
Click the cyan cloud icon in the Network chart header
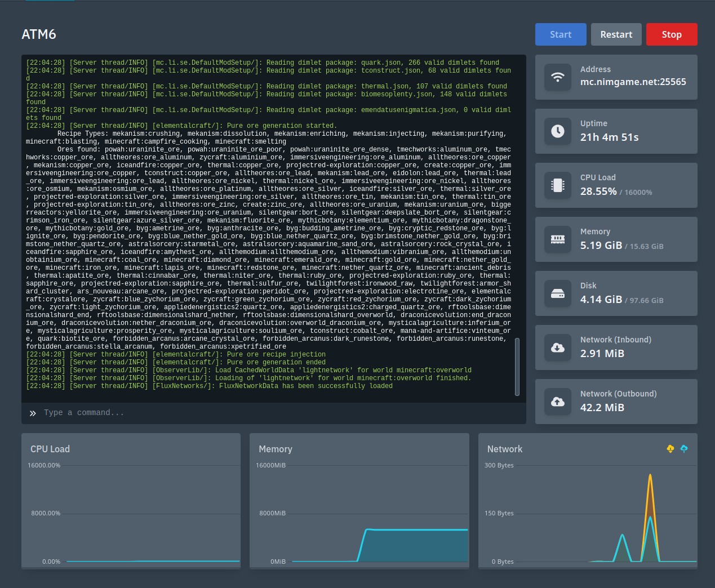click(x=684, y=449)
